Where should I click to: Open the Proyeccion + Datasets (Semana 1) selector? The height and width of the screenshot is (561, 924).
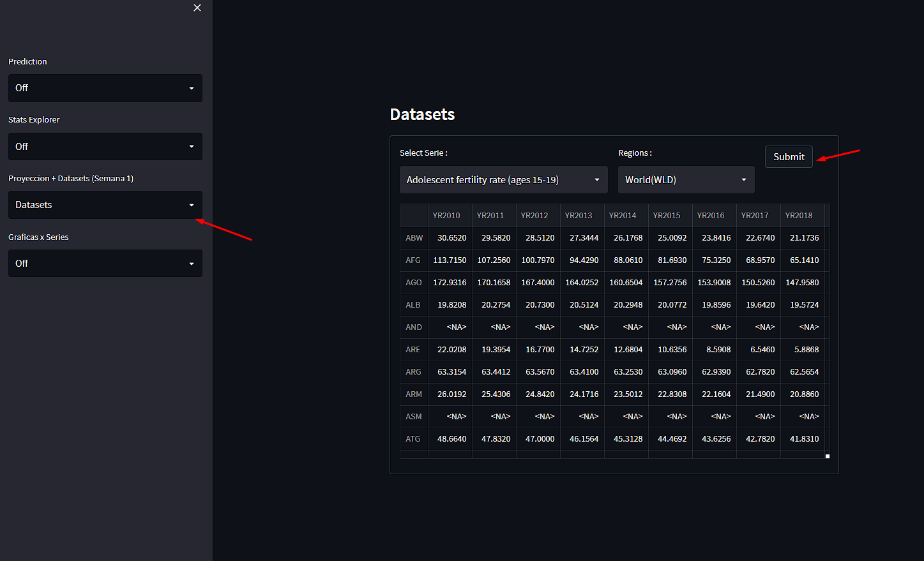pyautogui.click(x=105, y=204)
